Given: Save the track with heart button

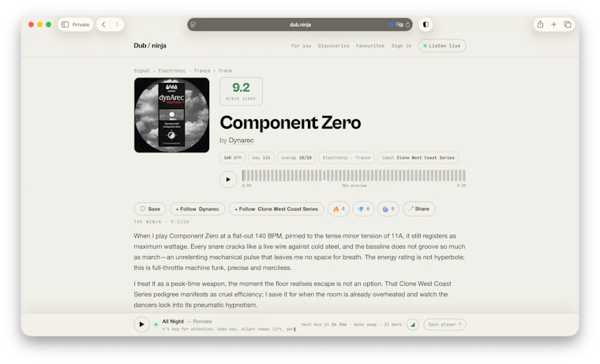Looking at the screenshot, I should pos(150,209).
